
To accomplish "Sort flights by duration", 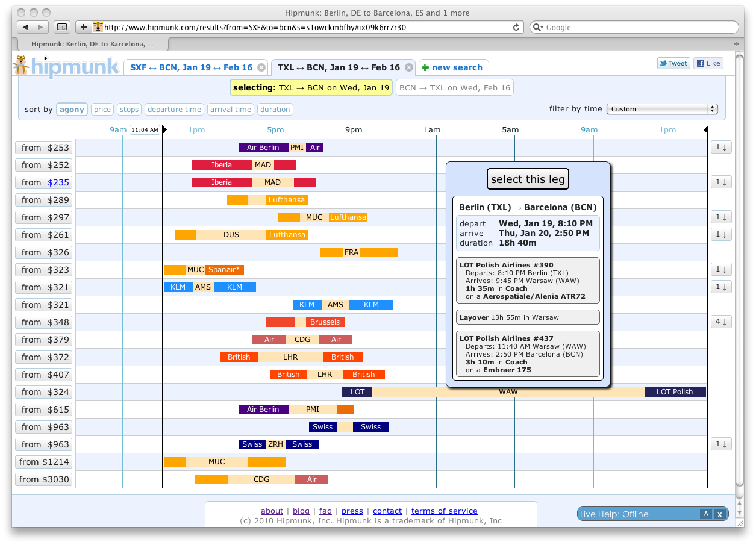I will 275,109.
